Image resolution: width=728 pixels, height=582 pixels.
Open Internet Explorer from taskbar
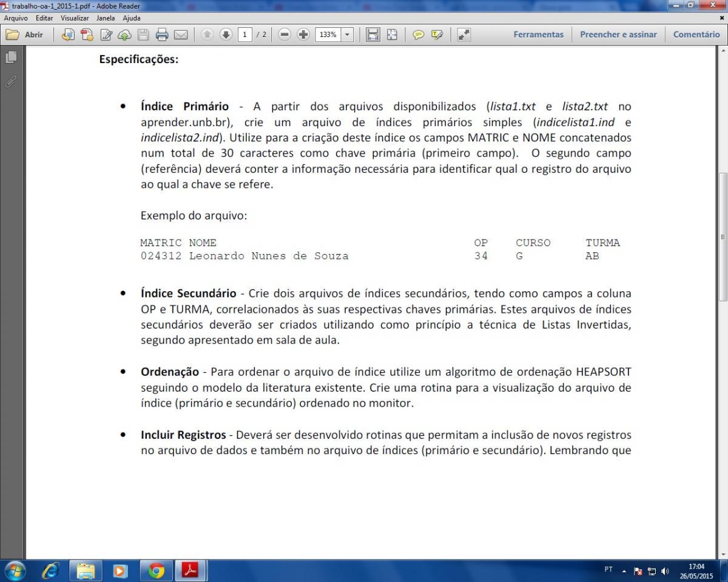click(50, 571)
